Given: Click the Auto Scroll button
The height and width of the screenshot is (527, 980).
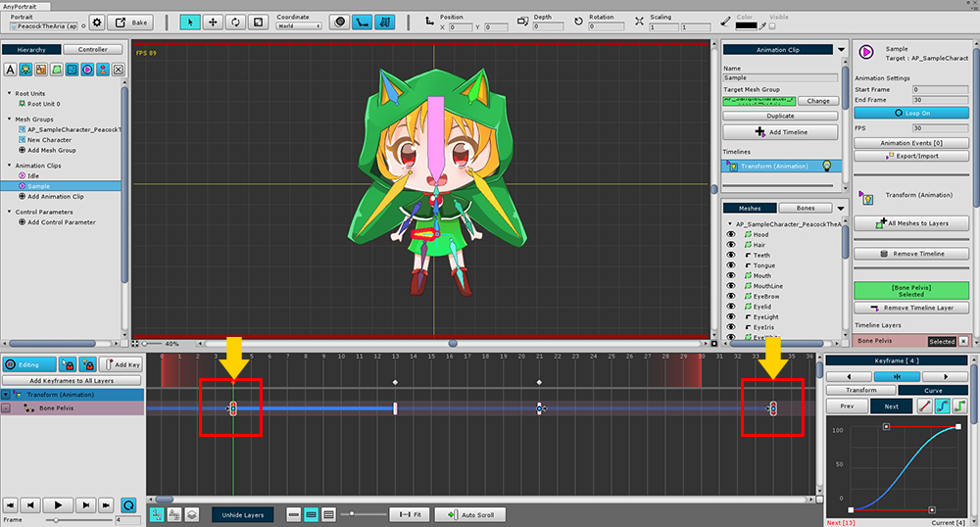Looking at the screenshot, I should click(x=470, y=515).
